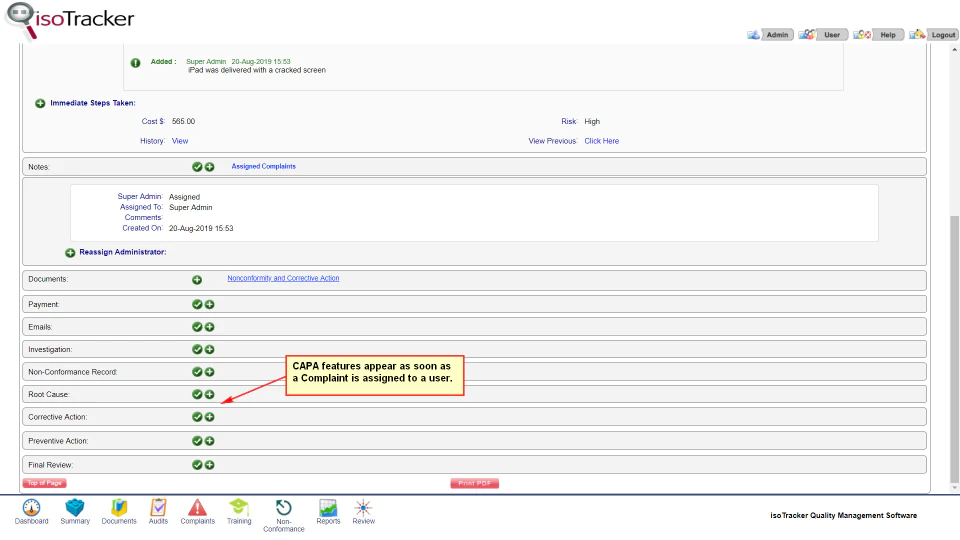
Task: Open the Summary module icon
Action: coord(75,512)
